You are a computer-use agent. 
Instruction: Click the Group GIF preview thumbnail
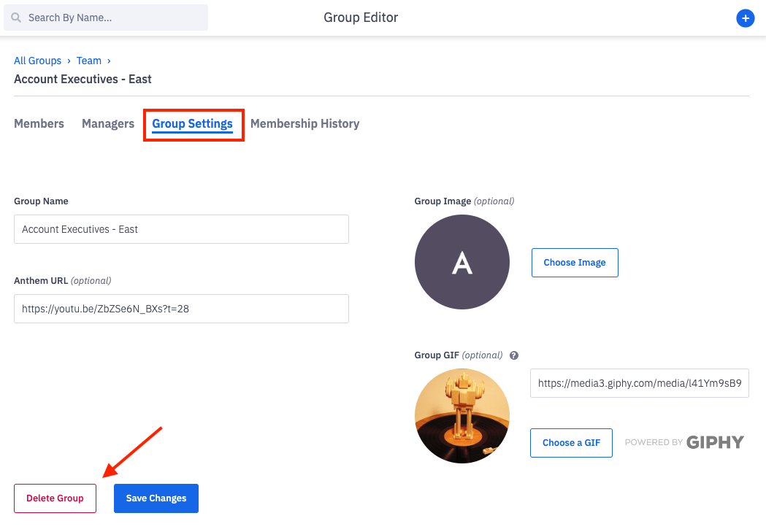[461, 416]
